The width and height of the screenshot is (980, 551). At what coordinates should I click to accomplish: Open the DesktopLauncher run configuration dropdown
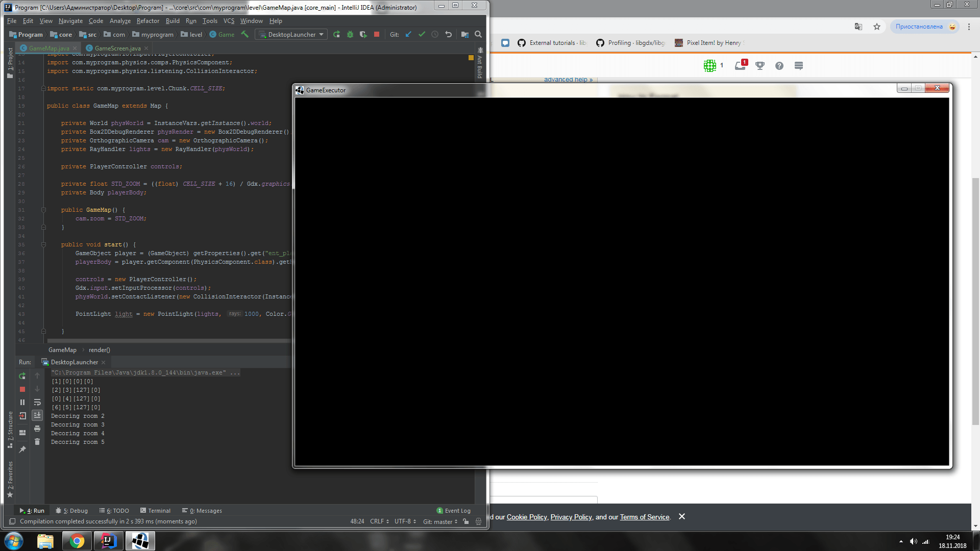point(292,34)
